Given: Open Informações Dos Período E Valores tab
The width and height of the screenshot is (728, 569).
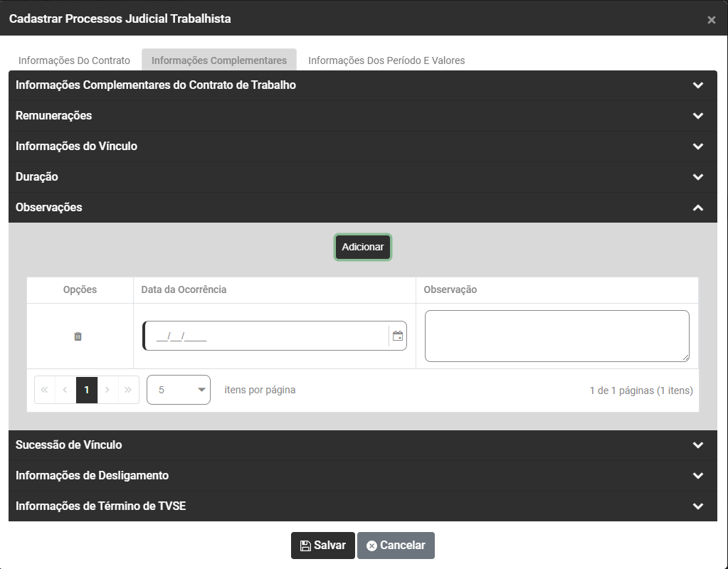Looking at the screenshot, I should pyautogui.click(x=386, y=60).
